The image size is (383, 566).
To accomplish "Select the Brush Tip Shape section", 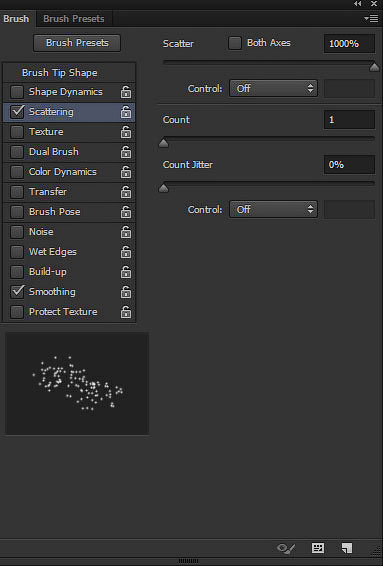I will click(x=60, y=73).
